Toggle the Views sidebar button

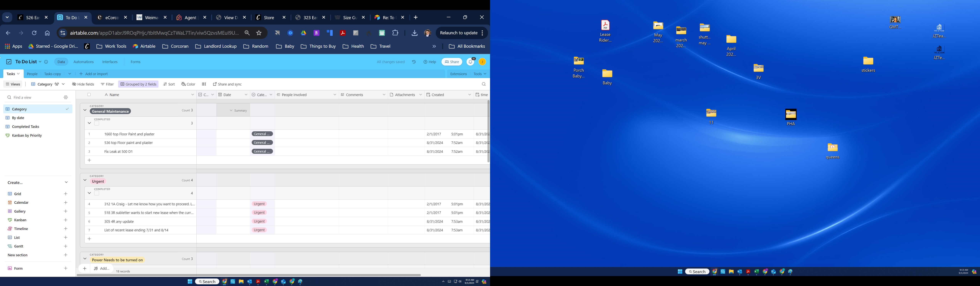[13, 84]
